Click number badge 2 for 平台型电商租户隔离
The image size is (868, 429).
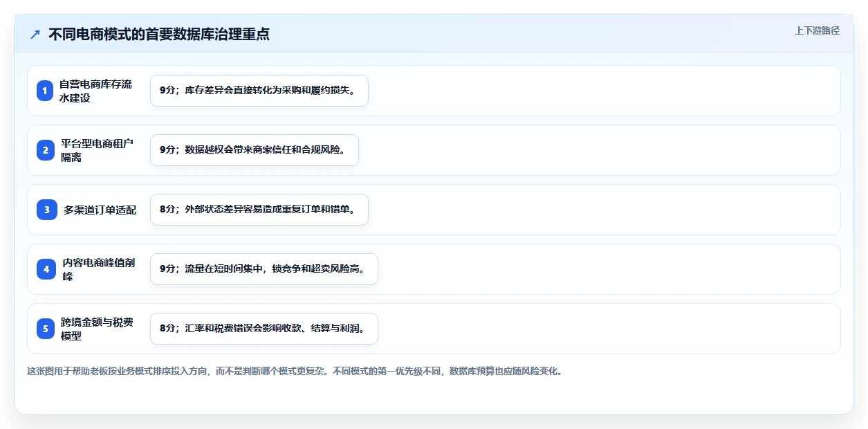(x=45, y=150)
